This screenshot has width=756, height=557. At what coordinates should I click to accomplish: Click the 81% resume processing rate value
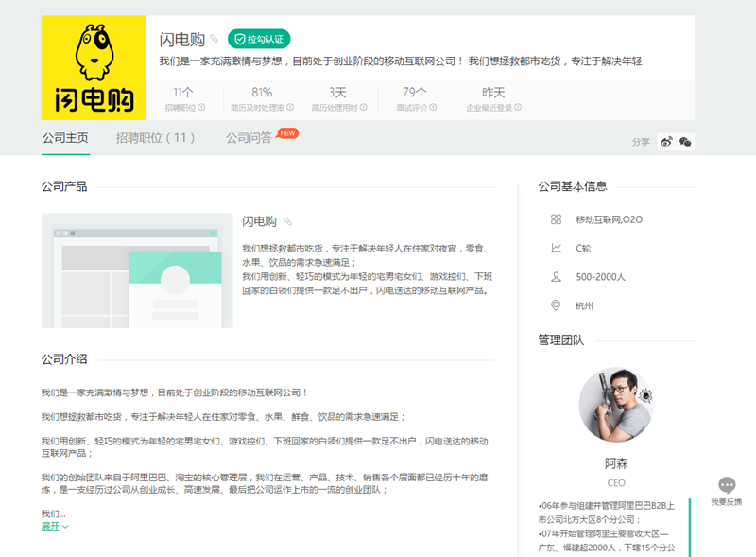262,92
